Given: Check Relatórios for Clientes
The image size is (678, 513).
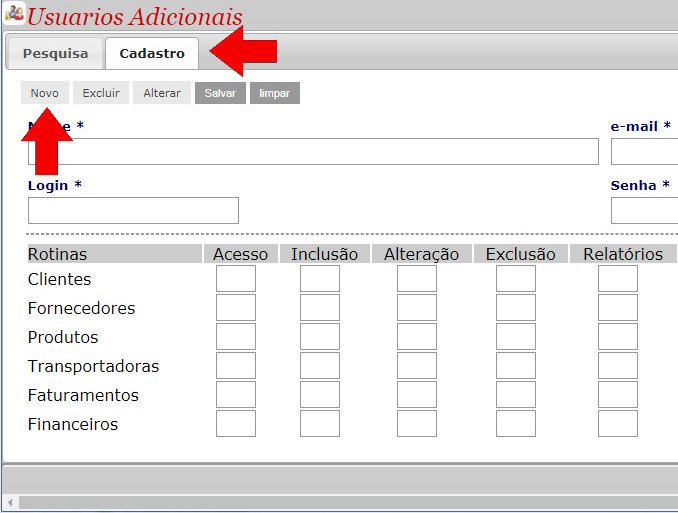Looking at the screenshot, I should point(618,279).
